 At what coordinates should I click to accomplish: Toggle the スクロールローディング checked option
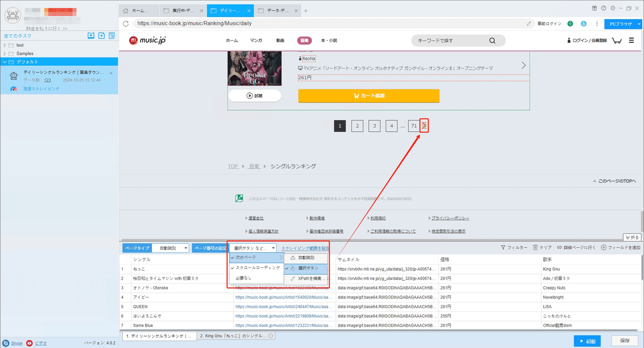pyautogui.click(x=255, y=267)
